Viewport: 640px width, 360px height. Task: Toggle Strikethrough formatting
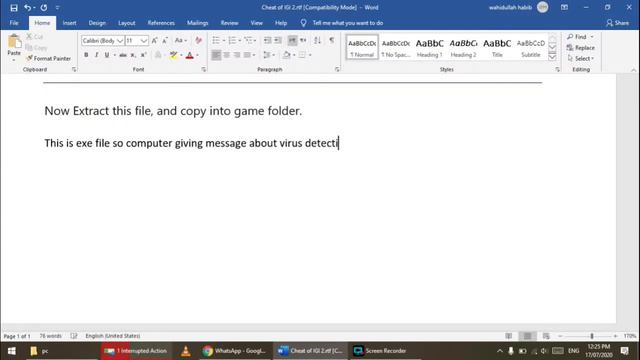point(122,55)
